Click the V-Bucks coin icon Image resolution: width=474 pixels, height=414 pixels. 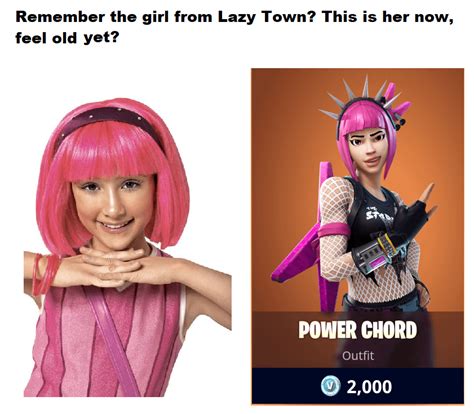pos(330,387)
